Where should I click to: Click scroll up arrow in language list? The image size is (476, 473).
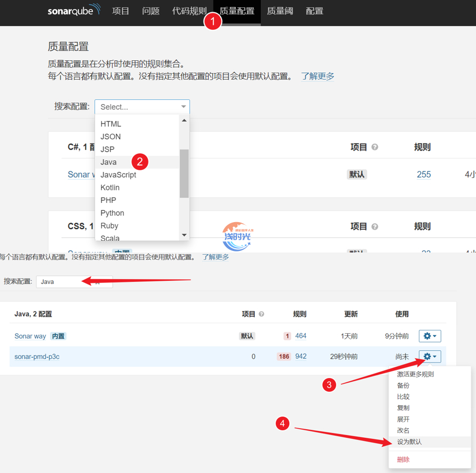(x=184, y=121)
